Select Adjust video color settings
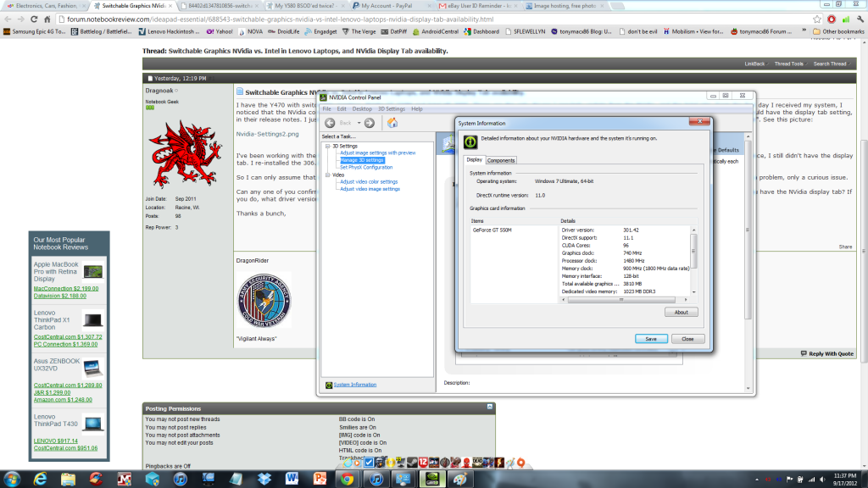The image size is (868, 488). (x=369, y=181)
